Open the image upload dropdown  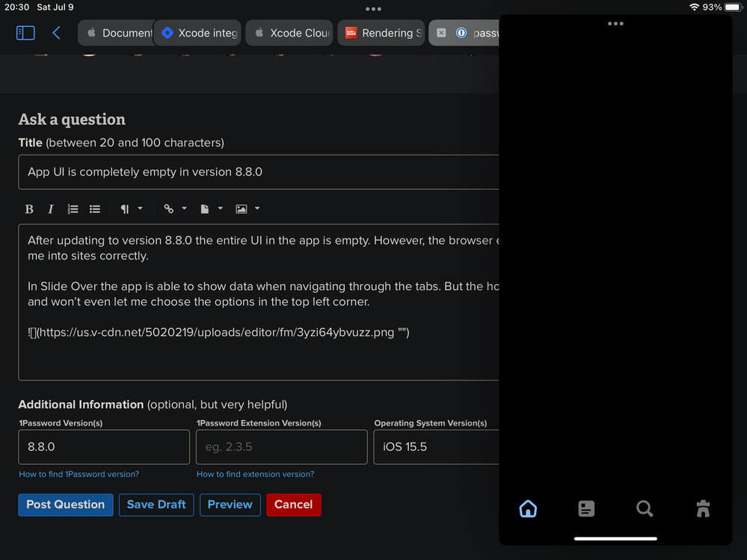pos(248,209)
